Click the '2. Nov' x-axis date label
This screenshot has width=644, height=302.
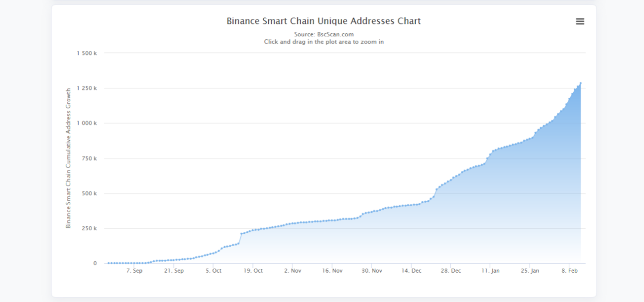pyautogui.click(x=293, y=271)
